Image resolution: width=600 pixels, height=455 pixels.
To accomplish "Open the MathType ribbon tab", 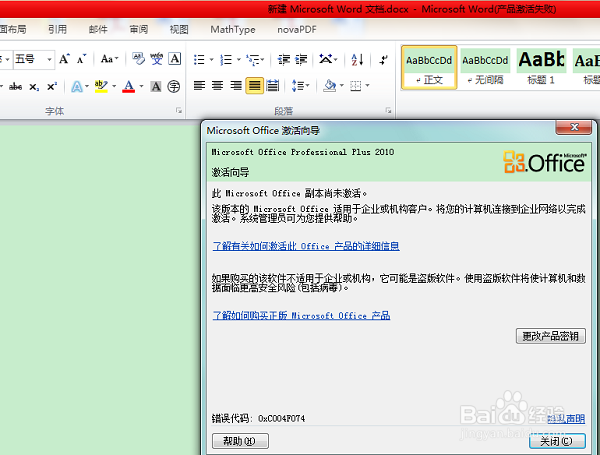I will 233,29.
